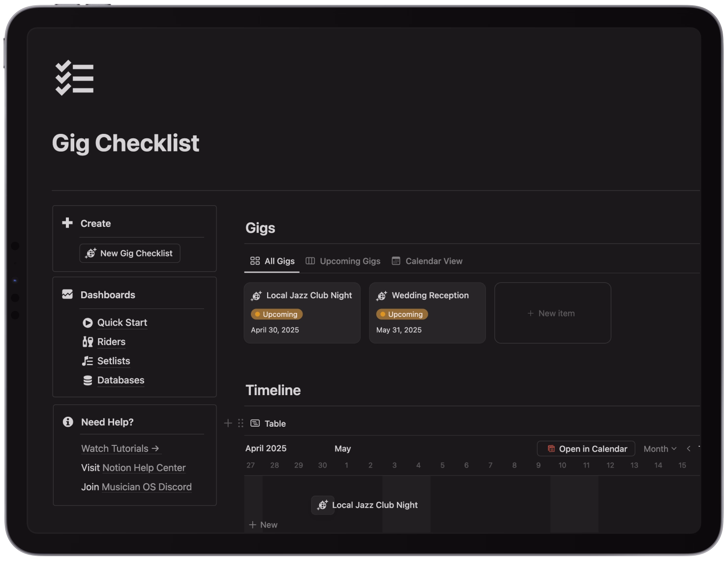
Task: Open the Quick Start dashboard link
Action: pyautogui.click(x=122, y=323)
